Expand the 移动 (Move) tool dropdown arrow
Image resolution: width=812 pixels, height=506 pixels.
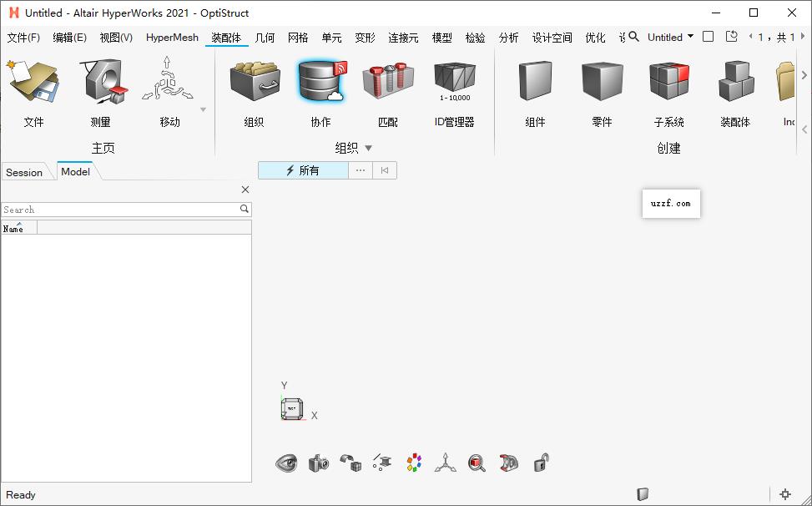pyautogui.click(x=202, y=109)
